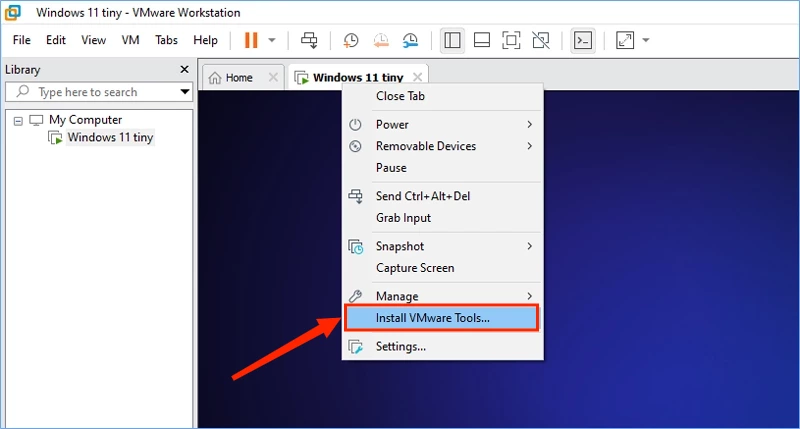Viewport: 800px width, 429px height.
Task: Click the Removable Devices disc icon
Action: [x=355, y=146]
